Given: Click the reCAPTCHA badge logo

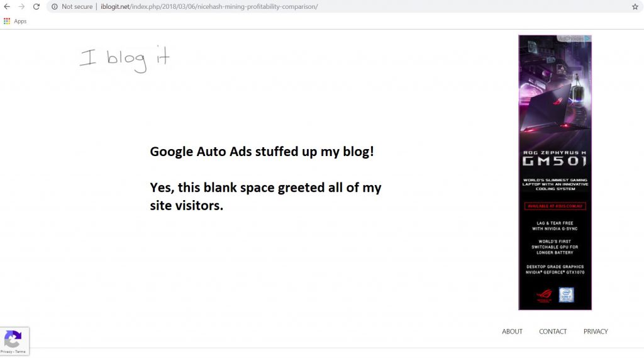Looking at the screenshot, I should [13, 339].
